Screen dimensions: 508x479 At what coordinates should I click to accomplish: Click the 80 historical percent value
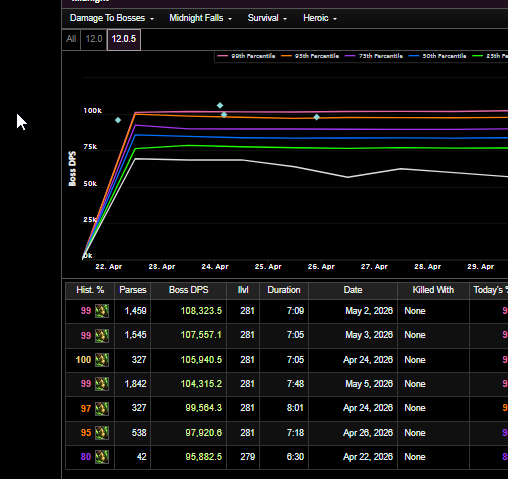point(86,457)
